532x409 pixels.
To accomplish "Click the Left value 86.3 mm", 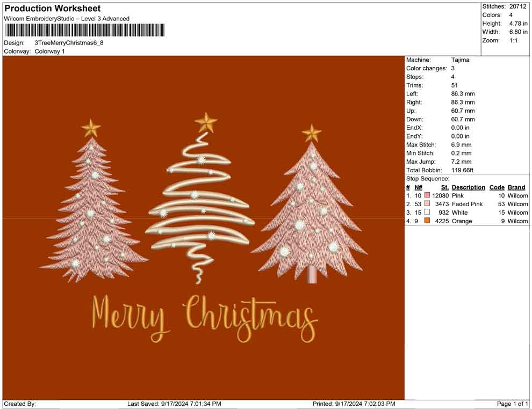I will (x=463, y=94).
